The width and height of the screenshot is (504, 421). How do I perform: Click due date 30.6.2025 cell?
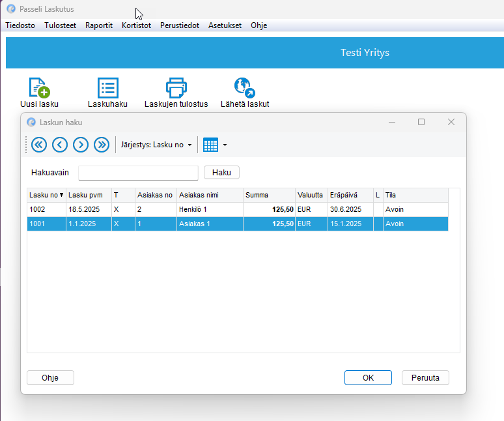coord(350,209)
